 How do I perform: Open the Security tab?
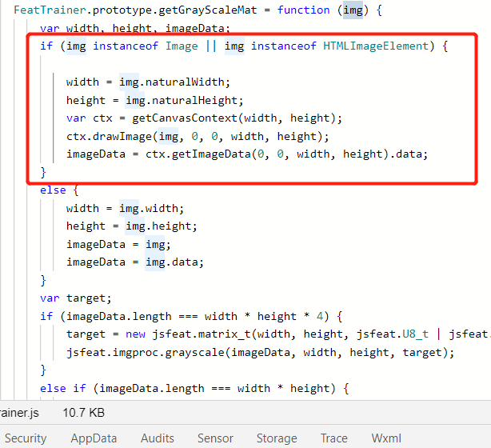click(26, 438)
